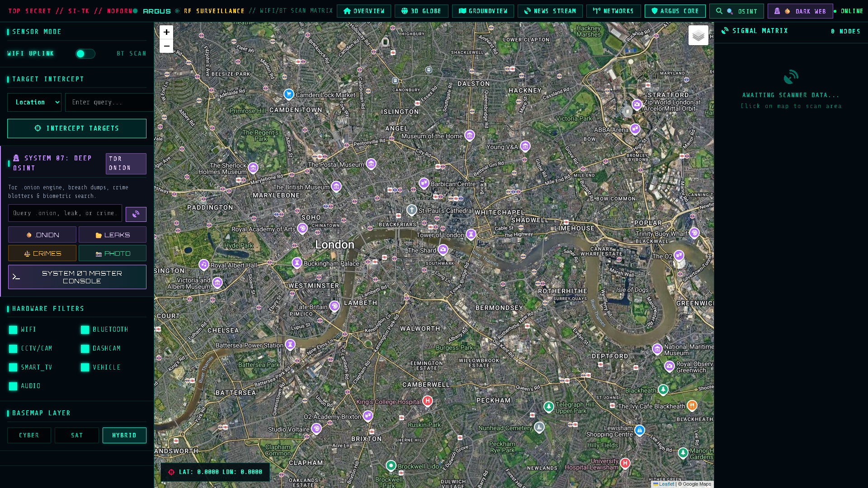Toggle the DASHCAM filter checkbox
This screenshot has height=488, width=868.
pyautogui.click(x=85, y=349)
